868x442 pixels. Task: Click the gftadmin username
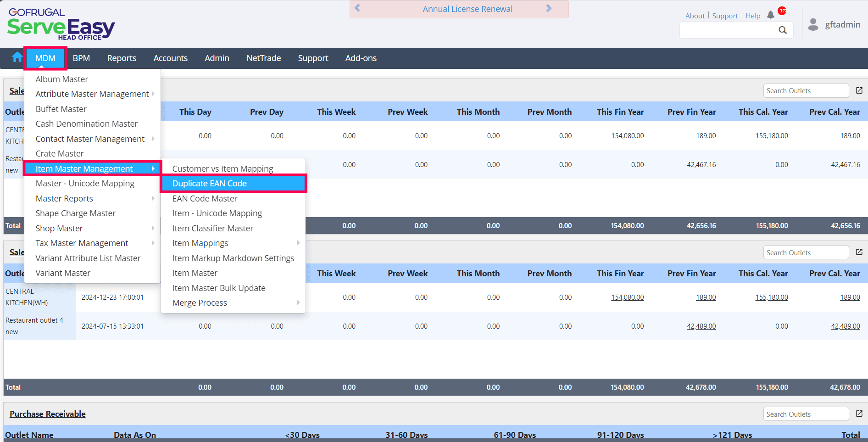click(843, 24)
